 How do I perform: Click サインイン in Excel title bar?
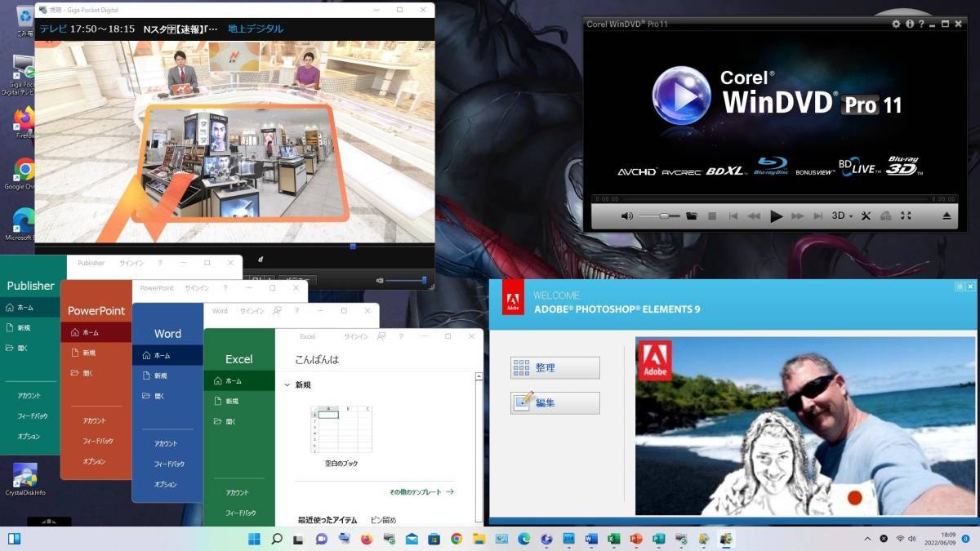pos(356,336)
